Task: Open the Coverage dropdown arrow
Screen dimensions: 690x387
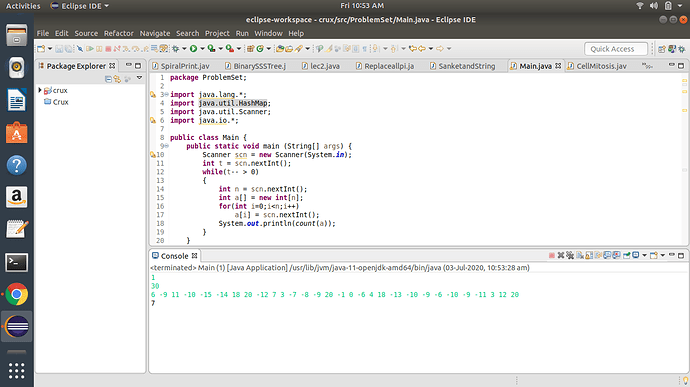Action: tap(220, 48)
